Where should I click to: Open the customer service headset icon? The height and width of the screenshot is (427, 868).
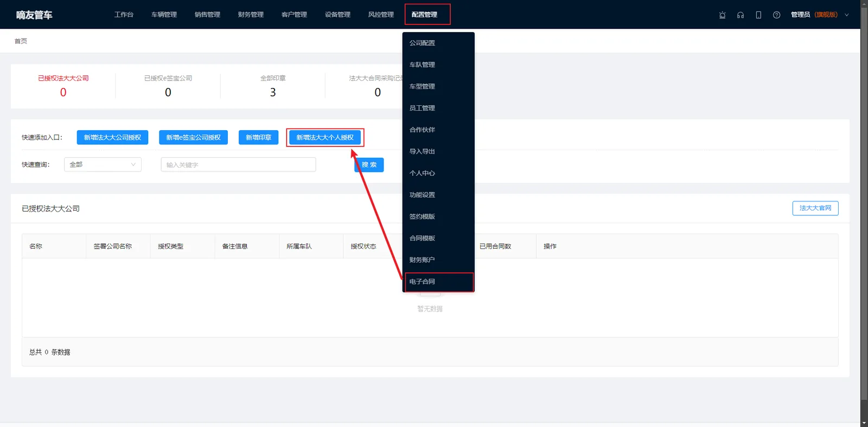(x=741, y=15)
